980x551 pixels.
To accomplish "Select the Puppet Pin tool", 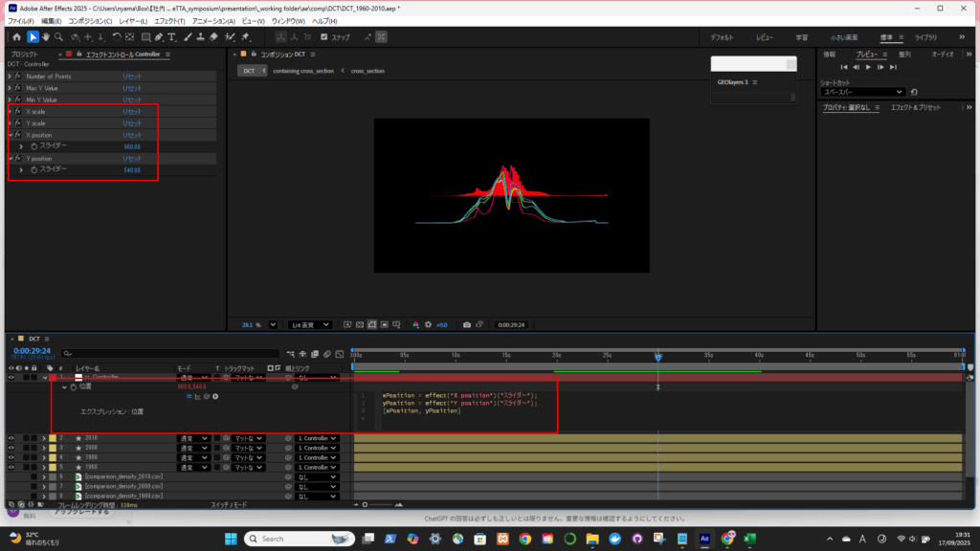I will pos(246,37).
